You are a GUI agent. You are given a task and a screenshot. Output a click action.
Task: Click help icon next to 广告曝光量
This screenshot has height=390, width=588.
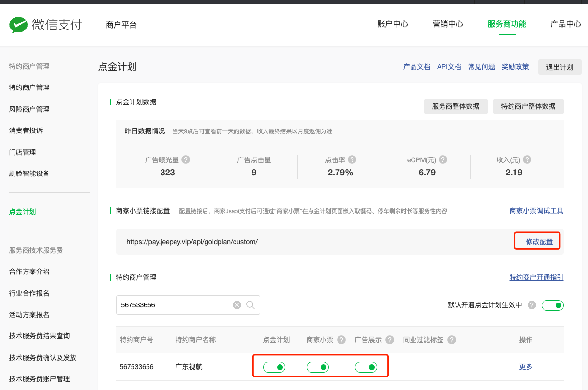click(185, 159)
